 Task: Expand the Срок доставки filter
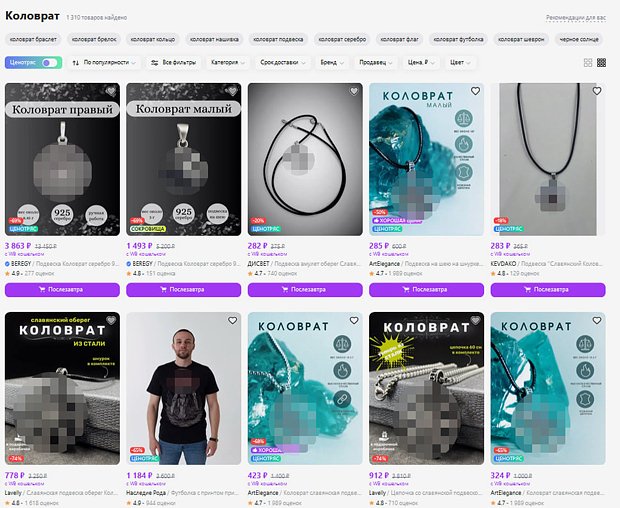point(283,62)
